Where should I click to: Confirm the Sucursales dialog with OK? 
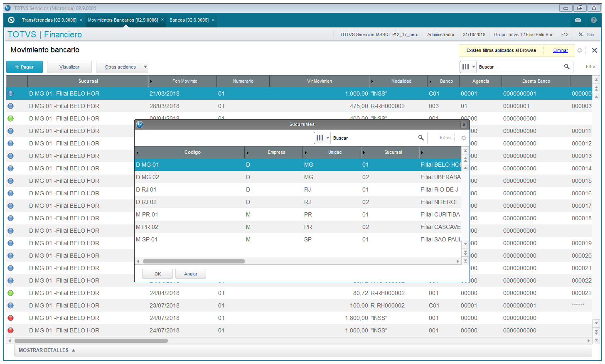click(157, 274)
